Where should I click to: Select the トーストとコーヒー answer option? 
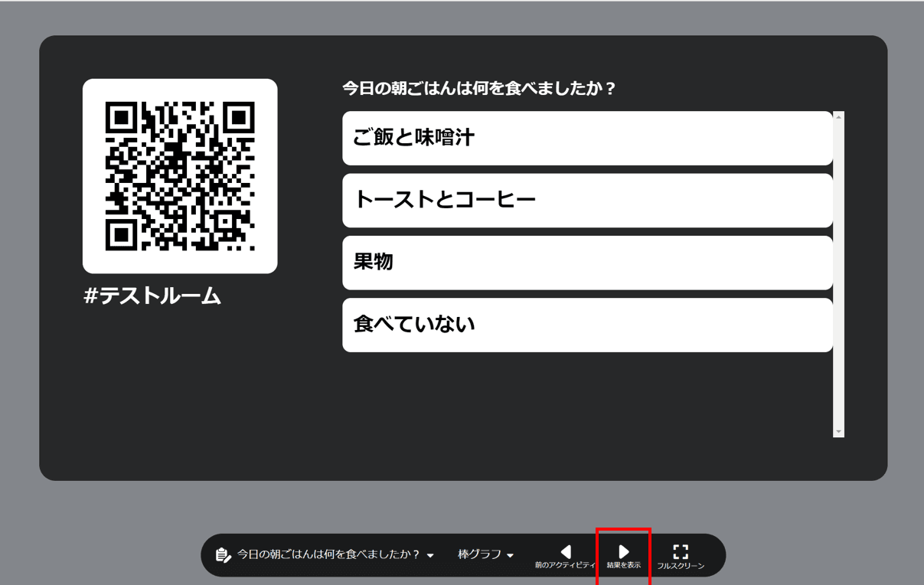(x=587, y=201)
